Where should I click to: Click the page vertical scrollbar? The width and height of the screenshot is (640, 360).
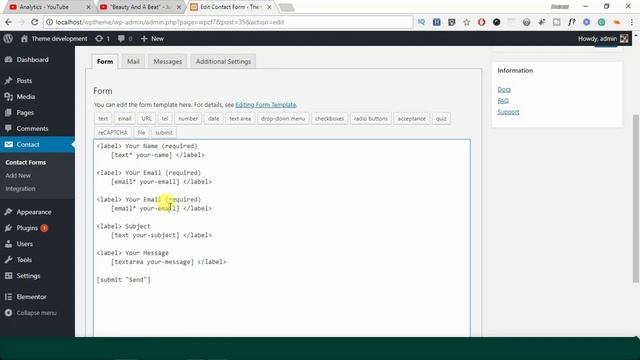636,198
